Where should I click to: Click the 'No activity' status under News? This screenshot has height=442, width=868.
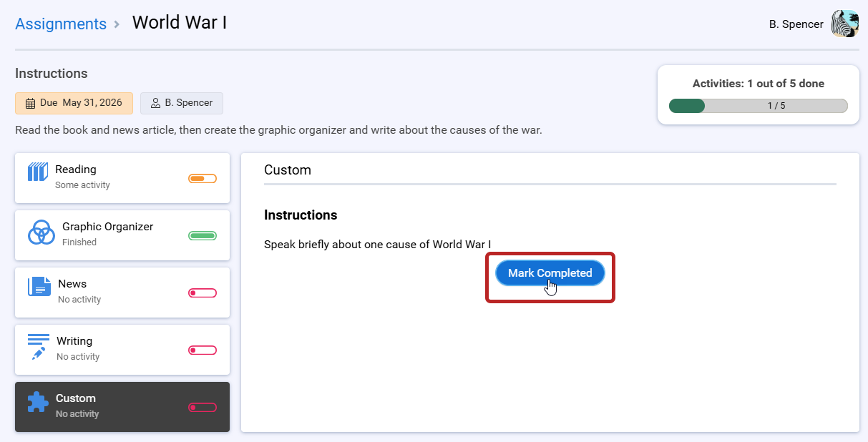tap(79, 300)
